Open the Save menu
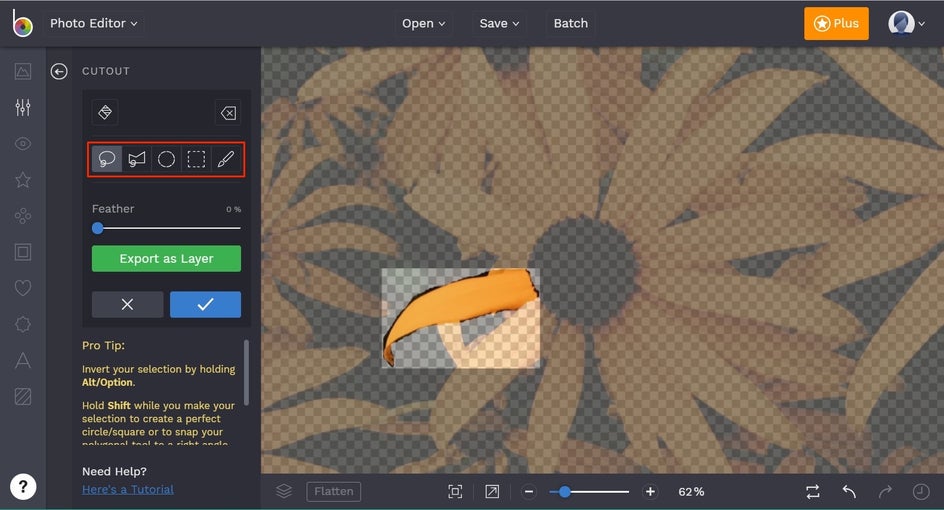The height and width of the screenshot is (510, 944). click(x=499, y=23)
